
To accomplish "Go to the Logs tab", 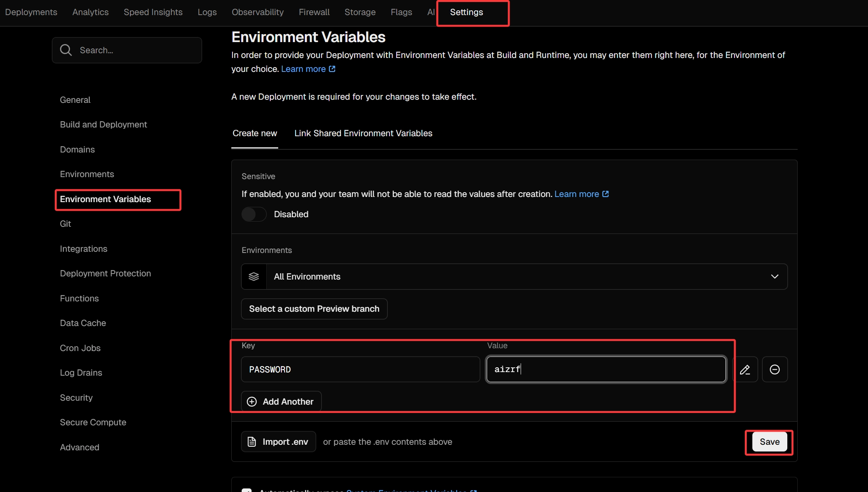I will pos(207,12).
